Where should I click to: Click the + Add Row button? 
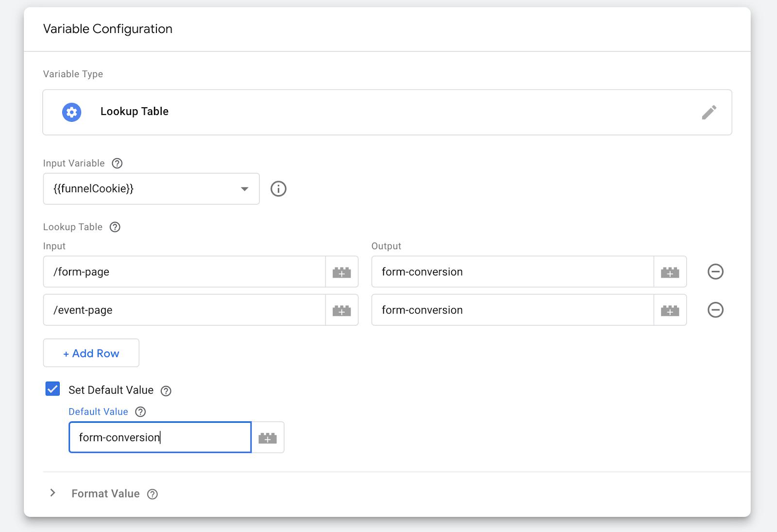(x=91, y=353)
